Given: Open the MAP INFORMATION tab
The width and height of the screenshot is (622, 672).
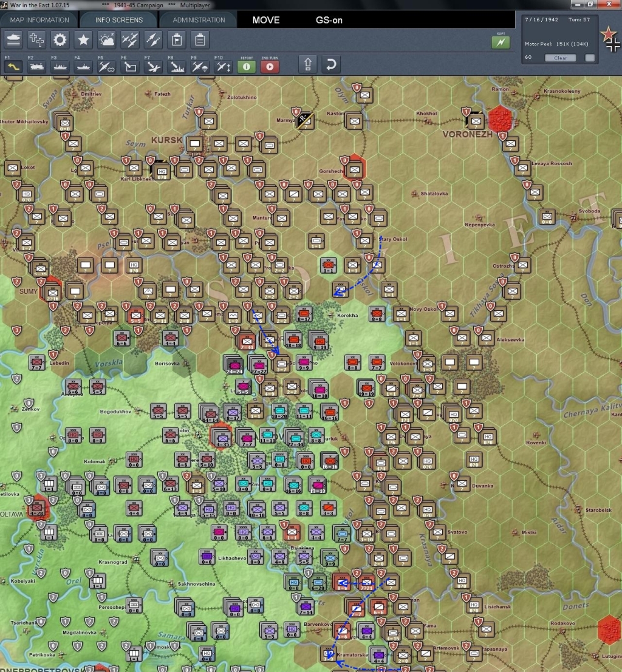Looking at the screenshot, I should [x=39, y=20].
